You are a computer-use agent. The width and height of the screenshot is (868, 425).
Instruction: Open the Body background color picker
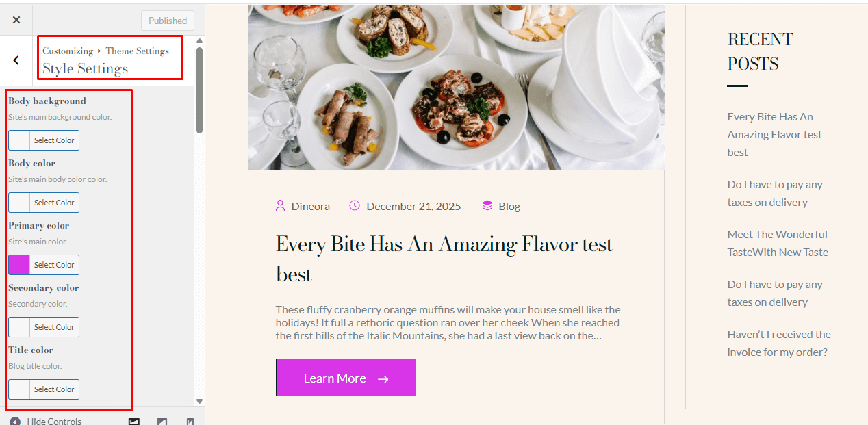pos(44,140)
